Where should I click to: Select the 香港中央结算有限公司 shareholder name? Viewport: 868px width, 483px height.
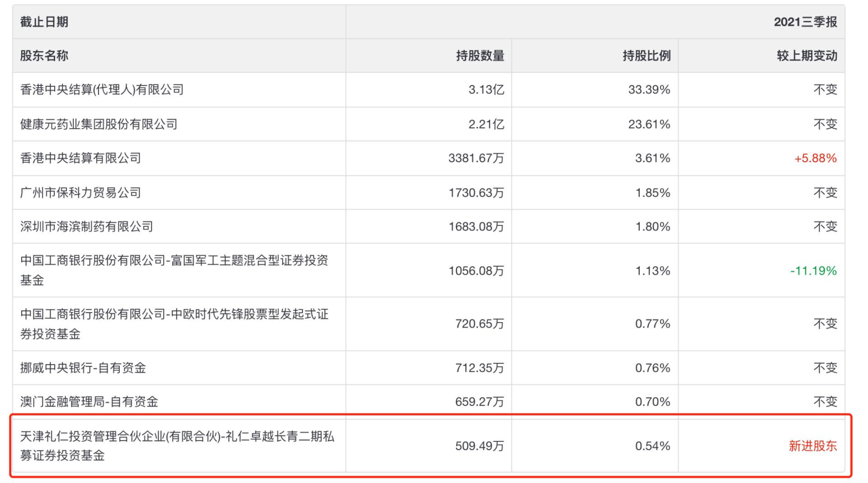coord(80,158)
